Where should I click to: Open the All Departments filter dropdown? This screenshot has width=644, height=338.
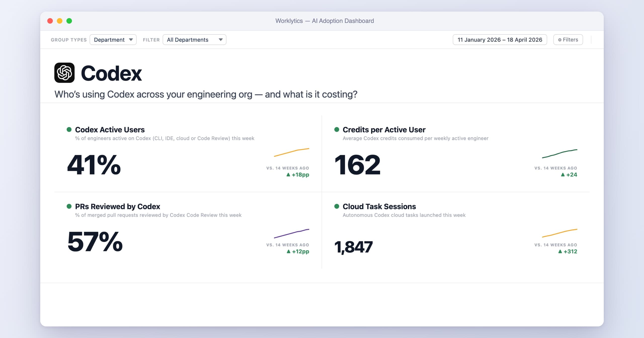(194, 40)
